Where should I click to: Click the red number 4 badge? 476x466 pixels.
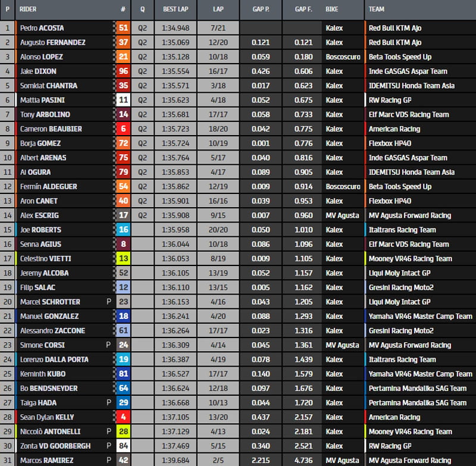click(x=123, y=417)
